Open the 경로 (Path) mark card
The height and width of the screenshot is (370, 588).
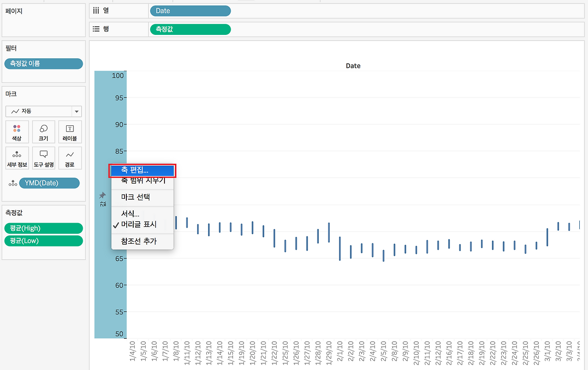pyautogui.click(x=70, y=158)
